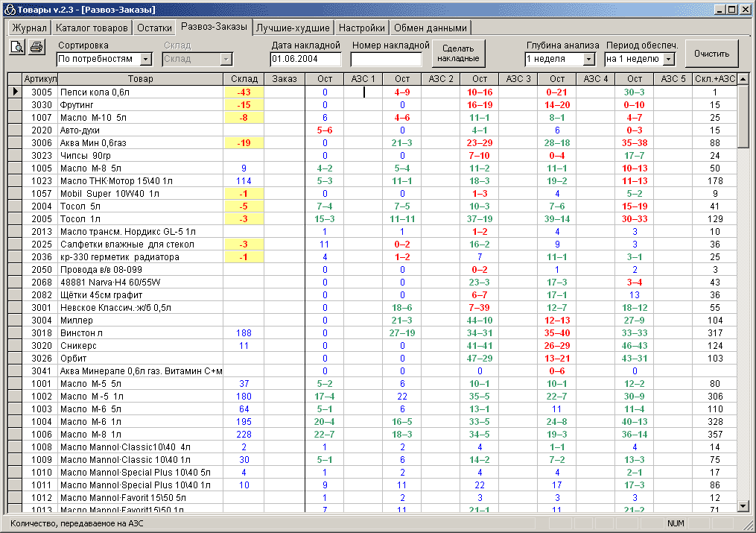
Task: Focus the Номер накладной field
Action: (387, 59)
